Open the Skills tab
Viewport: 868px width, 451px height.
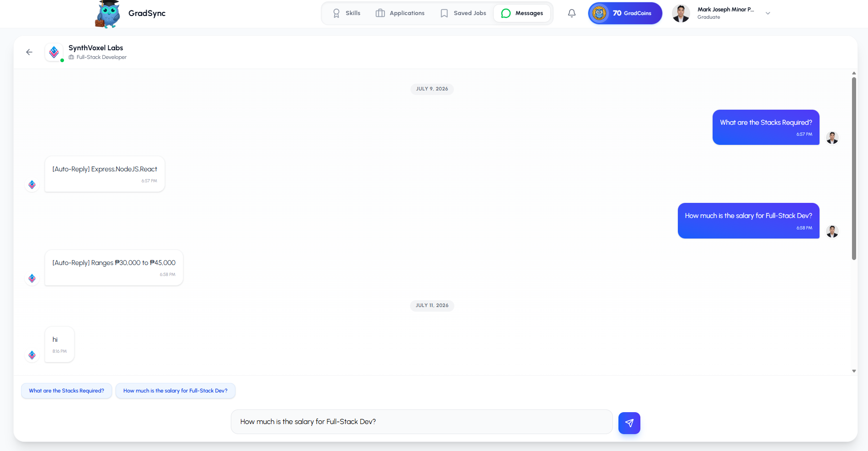(346, 13)
